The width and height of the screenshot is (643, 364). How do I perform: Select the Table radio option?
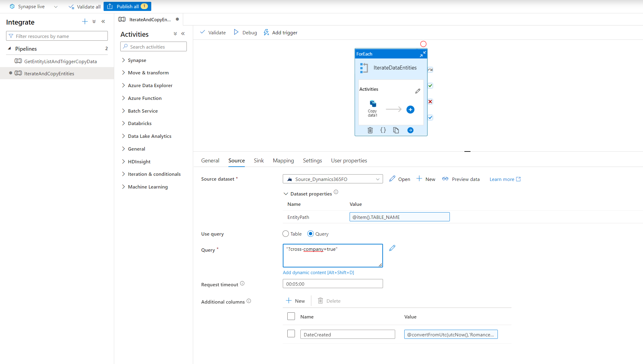click(286, 234)
